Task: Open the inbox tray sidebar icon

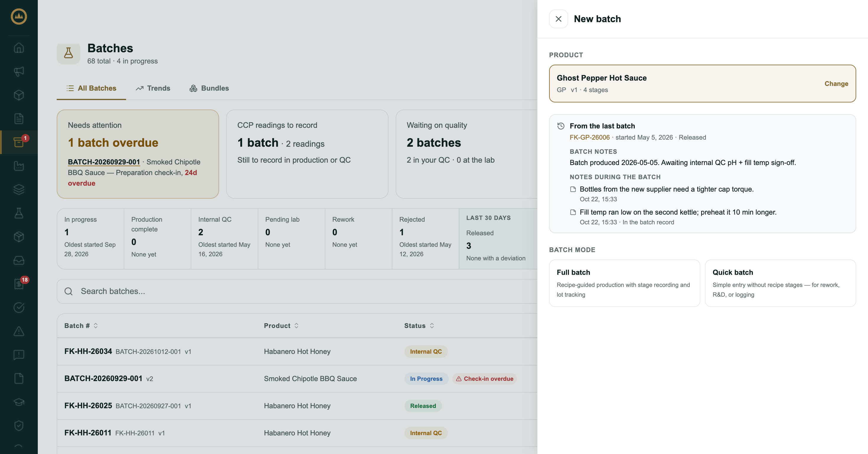Action: pyautogui.click(x=19, y=260)
